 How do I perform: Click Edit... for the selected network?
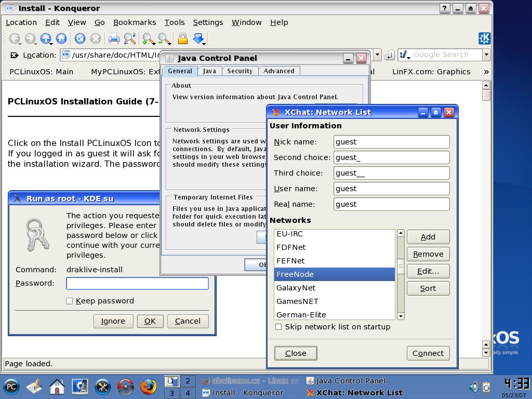[x=428, y=271]
